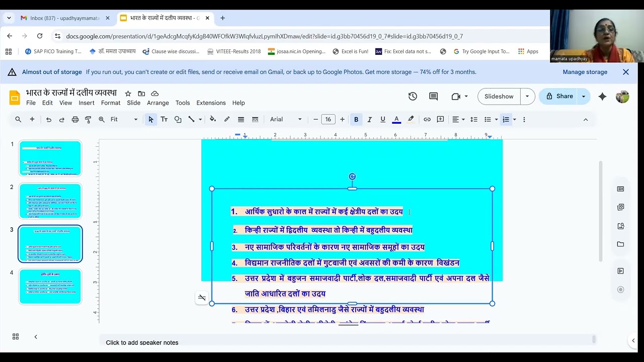Dismiss the storage warning banner
The image size is (644, 362).
point(626,72)
